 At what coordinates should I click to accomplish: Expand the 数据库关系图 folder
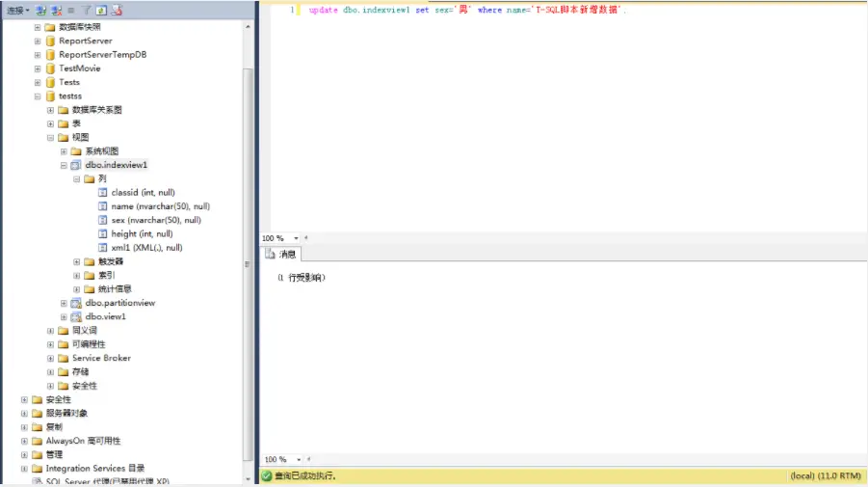click(50, 110)
